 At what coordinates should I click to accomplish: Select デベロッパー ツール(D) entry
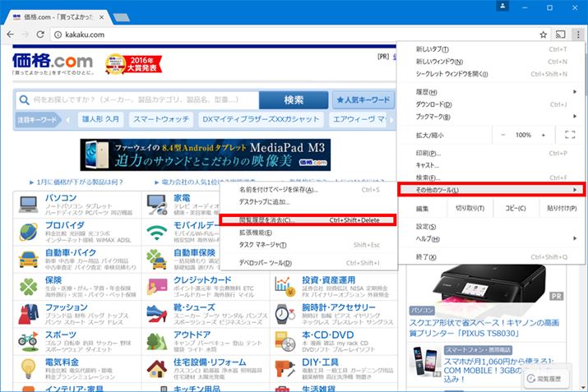(308, 263)
